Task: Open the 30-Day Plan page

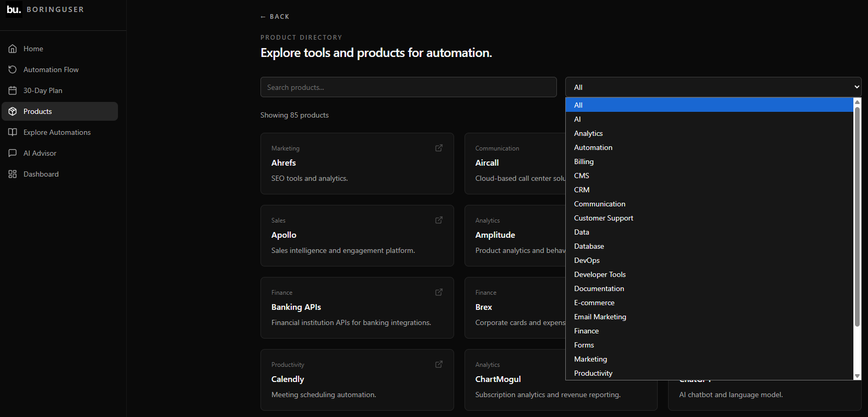Action: [x=60, y=90]
